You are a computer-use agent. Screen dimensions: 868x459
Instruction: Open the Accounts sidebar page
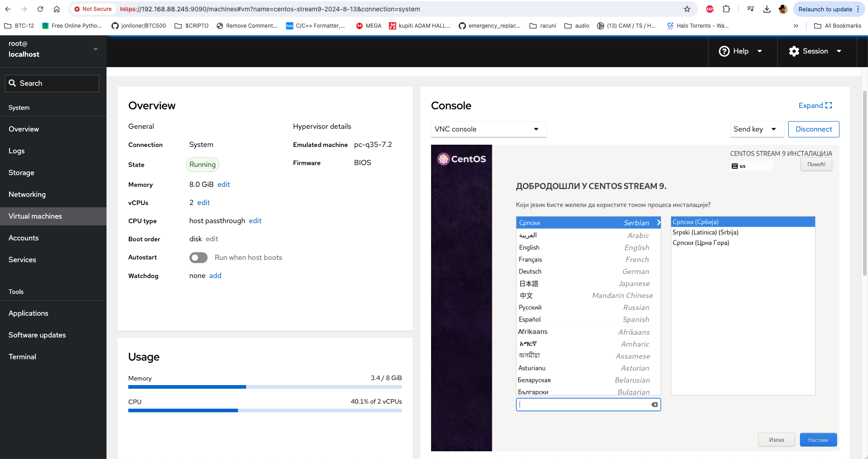coord(53,238)
